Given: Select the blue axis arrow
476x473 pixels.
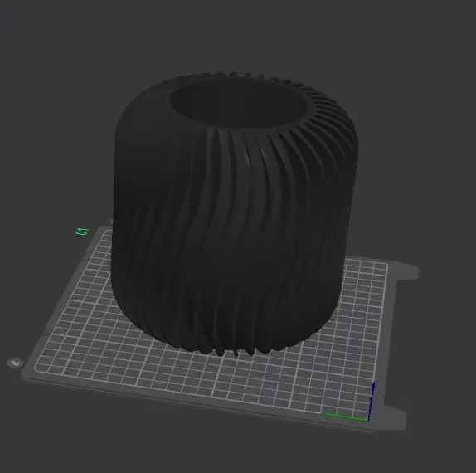Looking at the screenshot, I should (x=372, y=401).
